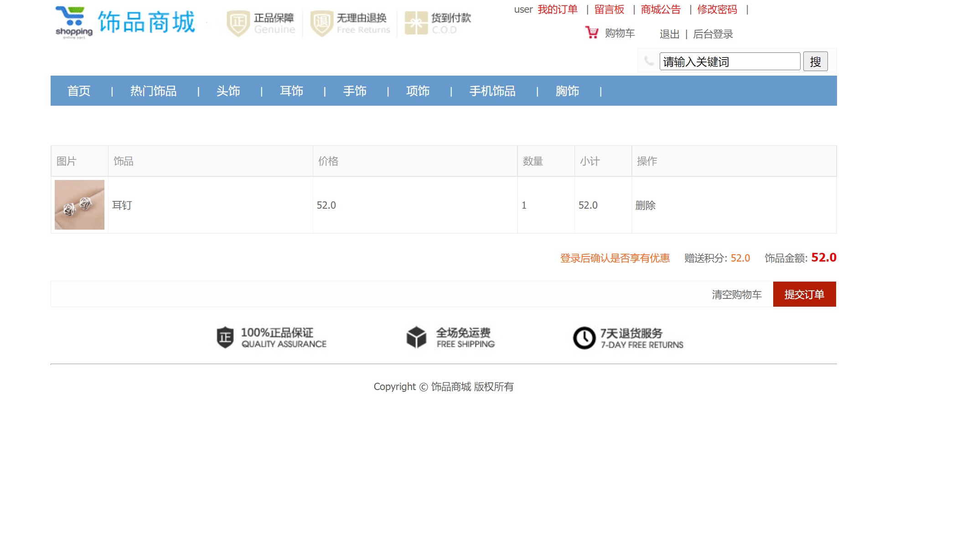Delete the 耳钉 item with 删除
977x560 pixels.
pos(646,205)
